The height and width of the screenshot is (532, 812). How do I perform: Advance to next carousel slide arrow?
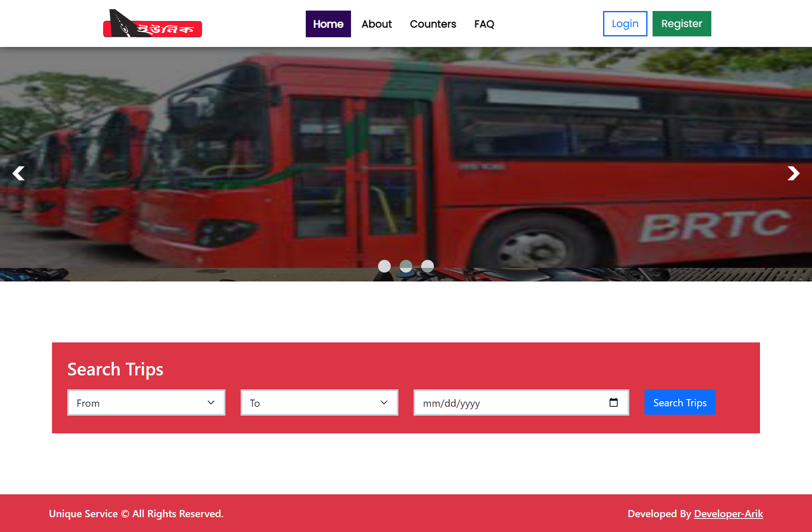pos(793,173)
